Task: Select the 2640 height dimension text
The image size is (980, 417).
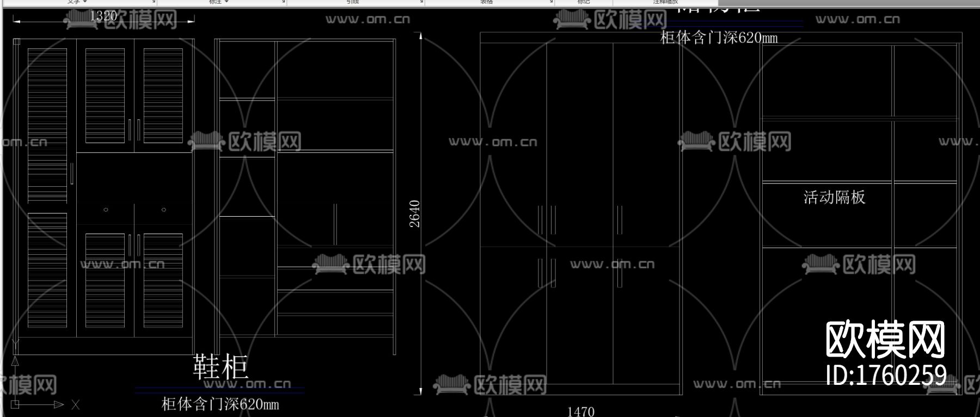Action: click(x=415, y=213)
